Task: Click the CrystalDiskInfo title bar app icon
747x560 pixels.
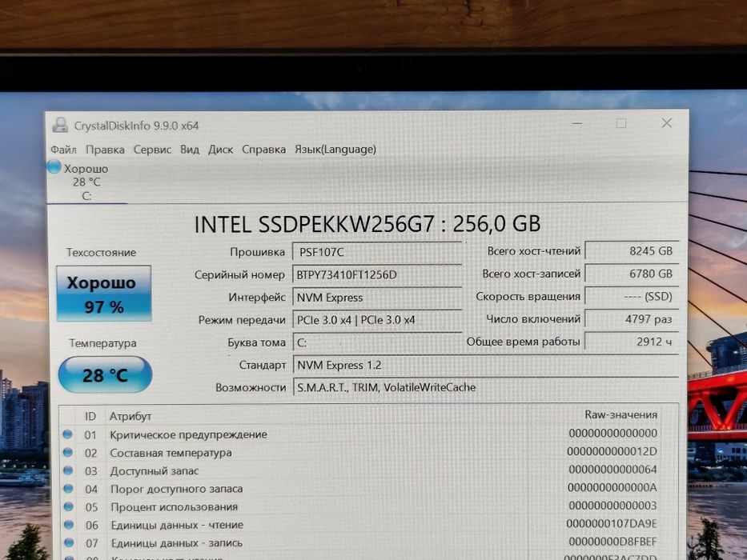Action: (x=60, y=125)
